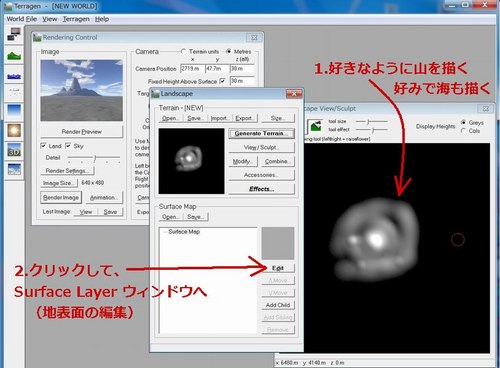The height and width of the screenshot is (368, 500).
Task: Open the Cloudscape toolbar icon
Action: tap(14, 92)
